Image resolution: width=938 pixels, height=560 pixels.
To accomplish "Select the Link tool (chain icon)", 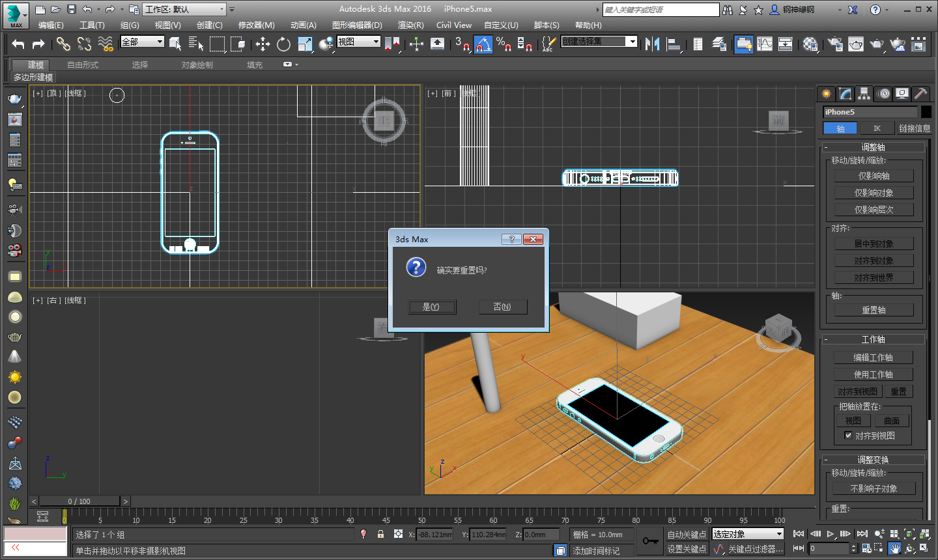I will pos(63,44).
